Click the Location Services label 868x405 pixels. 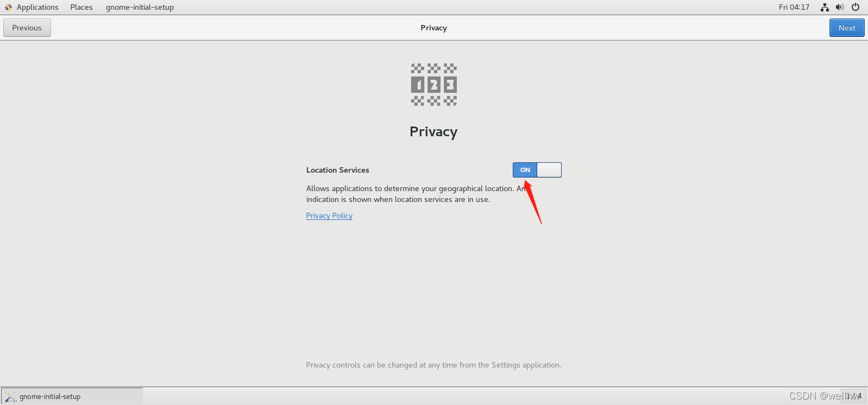[x=337, y=170]
